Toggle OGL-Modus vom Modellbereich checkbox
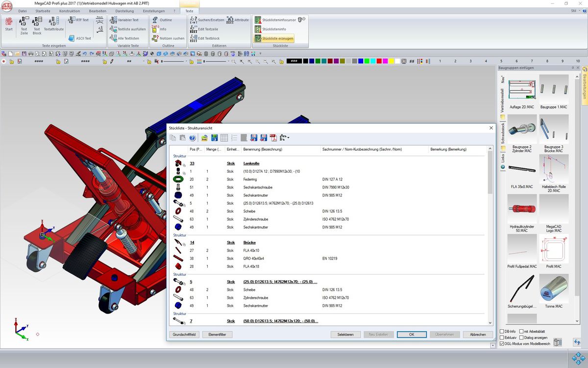 click(x=502, y=344)
